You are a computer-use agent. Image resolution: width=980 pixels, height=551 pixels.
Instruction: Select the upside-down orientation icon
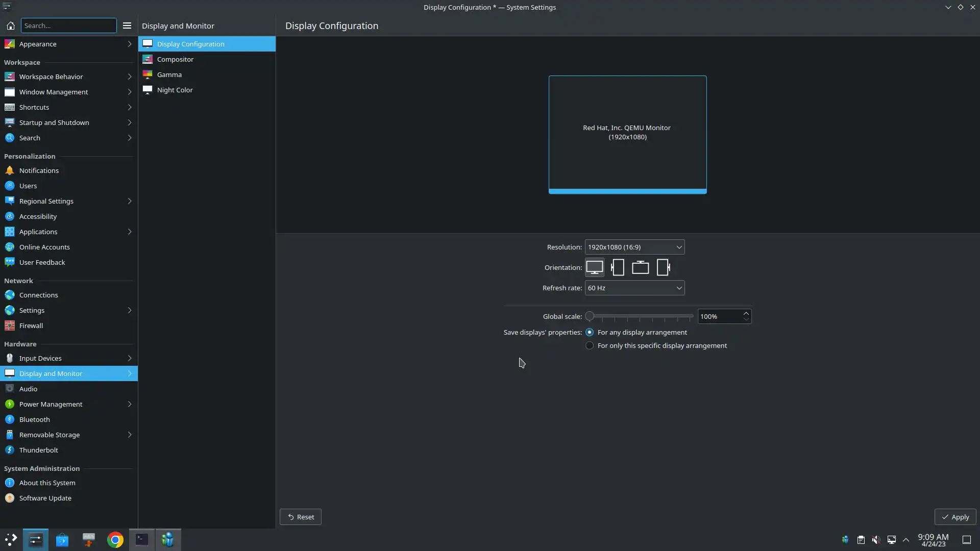pos(640,267)
